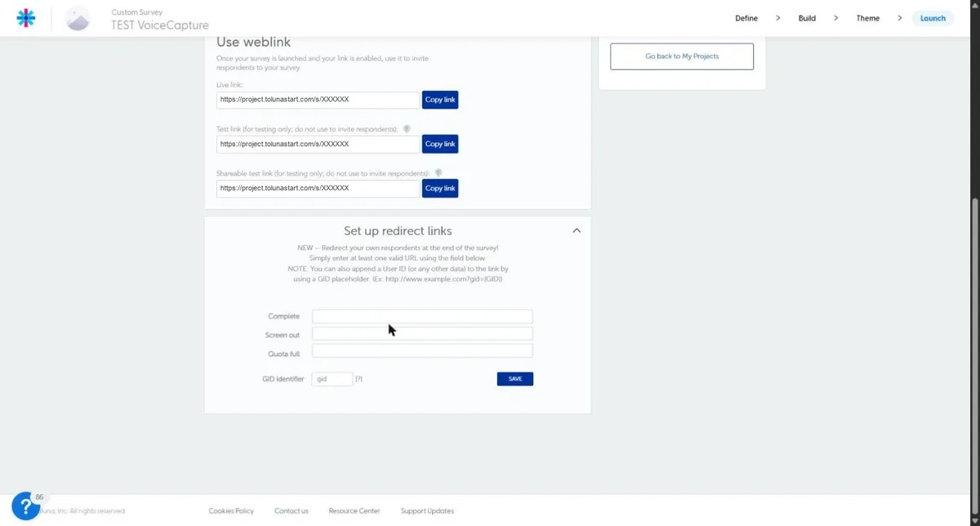
Task: Copy the Live link
Action: click(440, 100)
